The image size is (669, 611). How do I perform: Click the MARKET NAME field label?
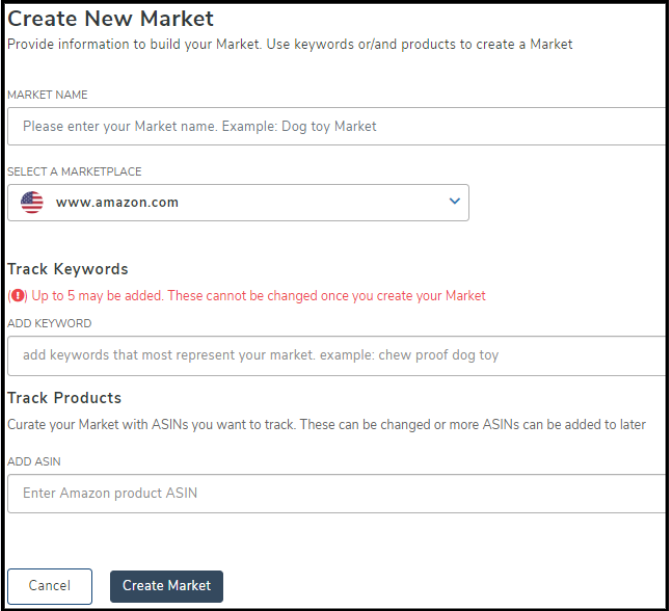tap(47, 95)
